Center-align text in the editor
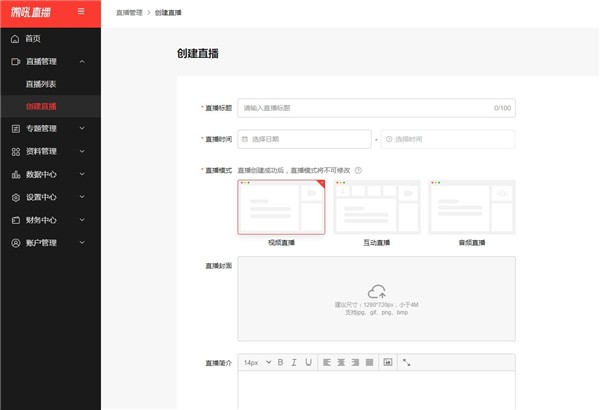 341,362
